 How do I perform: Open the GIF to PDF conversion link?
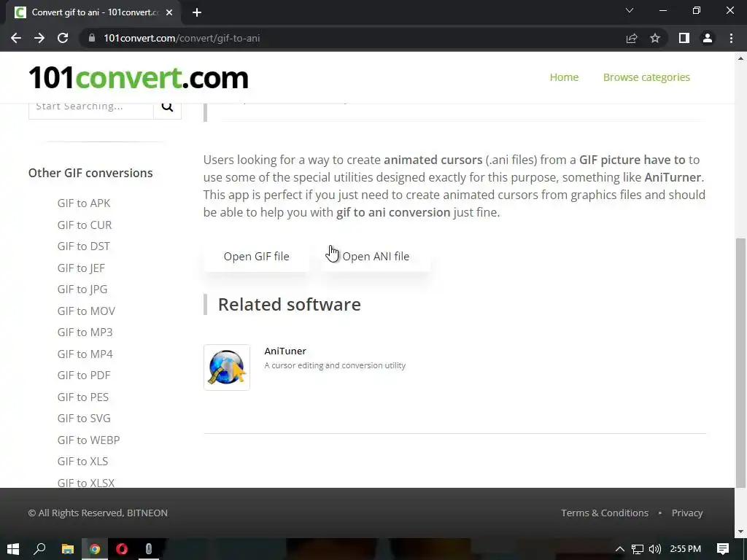[84, 376]
